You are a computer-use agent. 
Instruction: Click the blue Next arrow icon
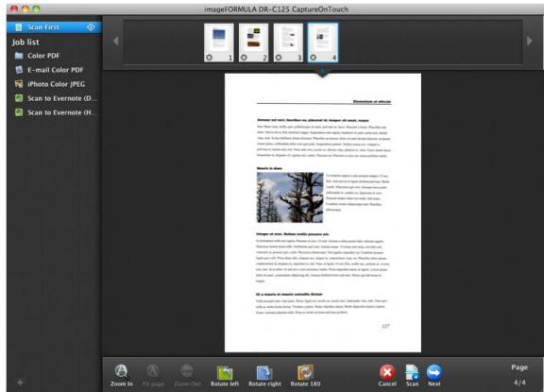coord(434,372)
